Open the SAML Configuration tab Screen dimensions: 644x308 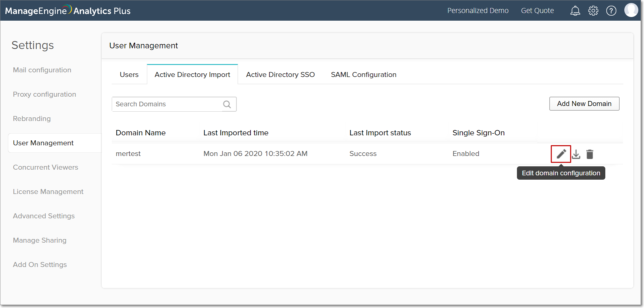tap(364, 75)
